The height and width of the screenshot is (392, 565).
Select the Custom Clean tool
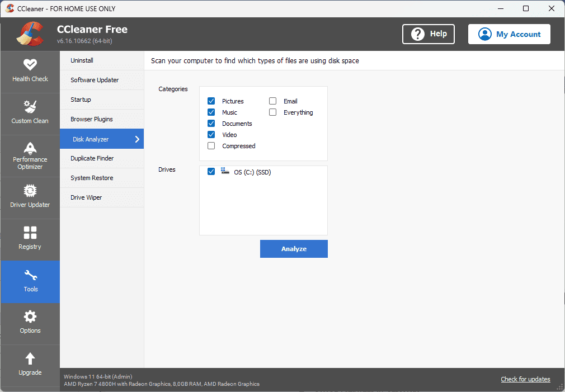pos(30,114)
